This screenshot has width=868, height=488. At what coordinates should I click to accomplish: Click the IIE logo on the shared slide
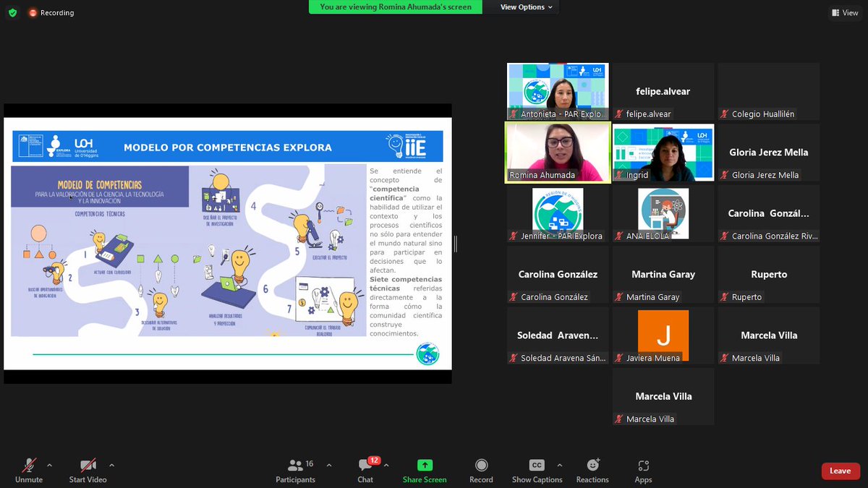(407, 145)
